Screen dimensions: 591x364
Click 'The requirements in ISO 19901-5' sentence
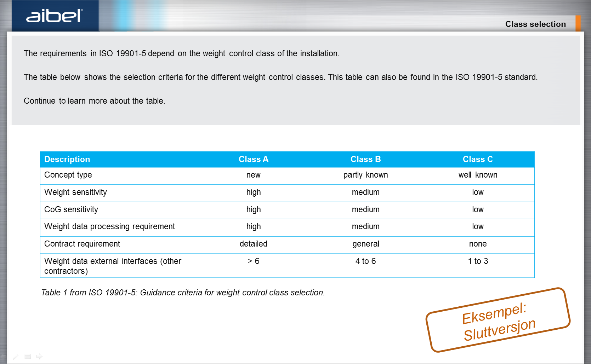[181, 53]
